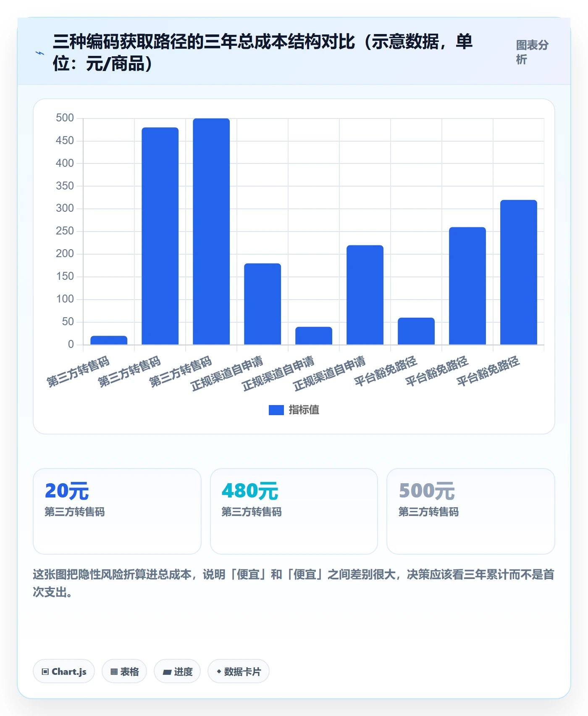
Task: Select the Chart.js tag
Action: 64,671
